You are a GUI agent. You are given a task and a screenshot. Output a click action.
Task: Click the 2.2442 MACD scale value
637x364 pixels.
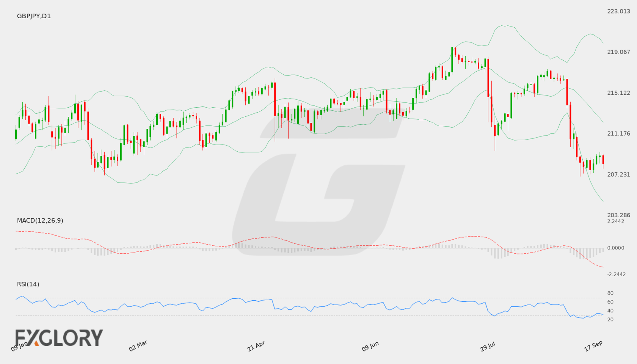pyautogui.click(x=615, y=221)
